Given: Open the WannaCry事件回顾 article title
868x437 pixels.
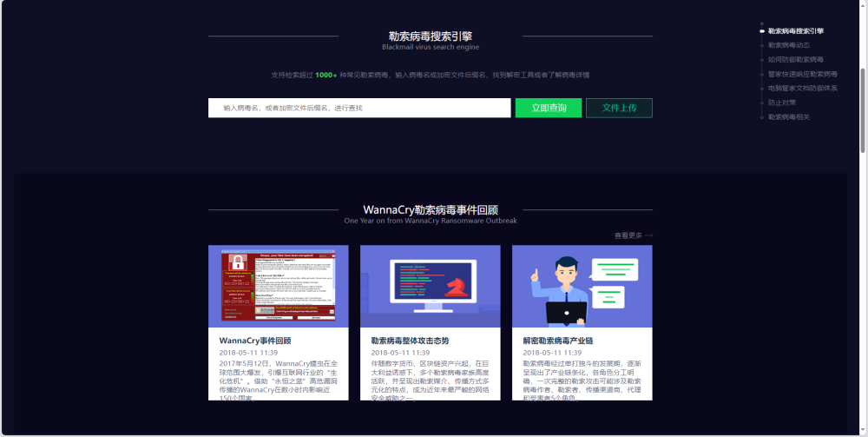Looking at the screenshot, I should [x=255, y=341].
